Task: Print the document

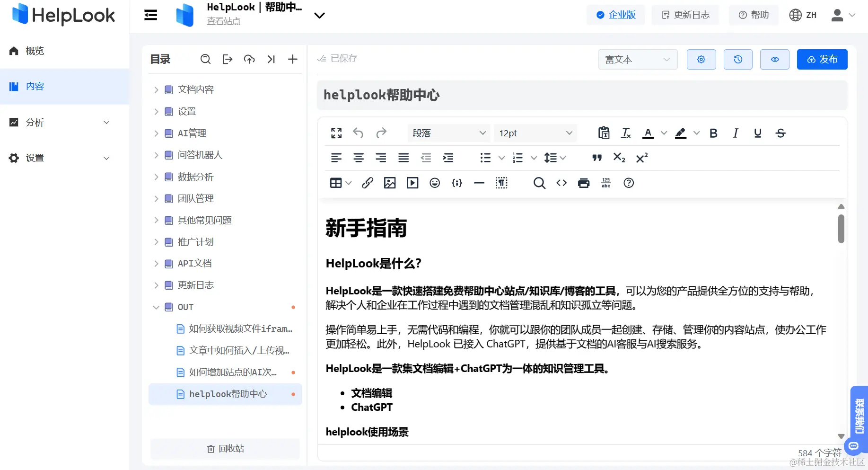Action: [584, 183]
